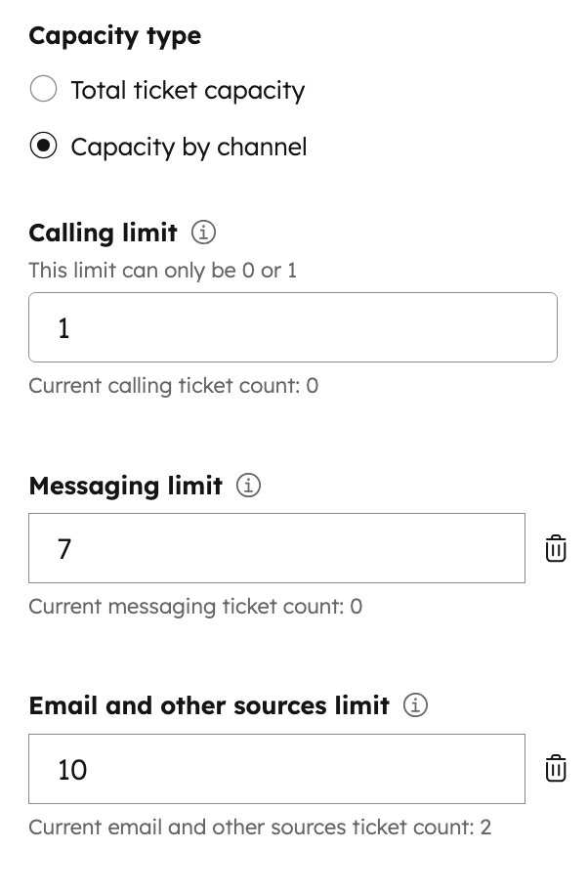This screenshot has height=893, width=588.
Task: Click the trash icon beside Email limit field
Action: click(555, 769)
